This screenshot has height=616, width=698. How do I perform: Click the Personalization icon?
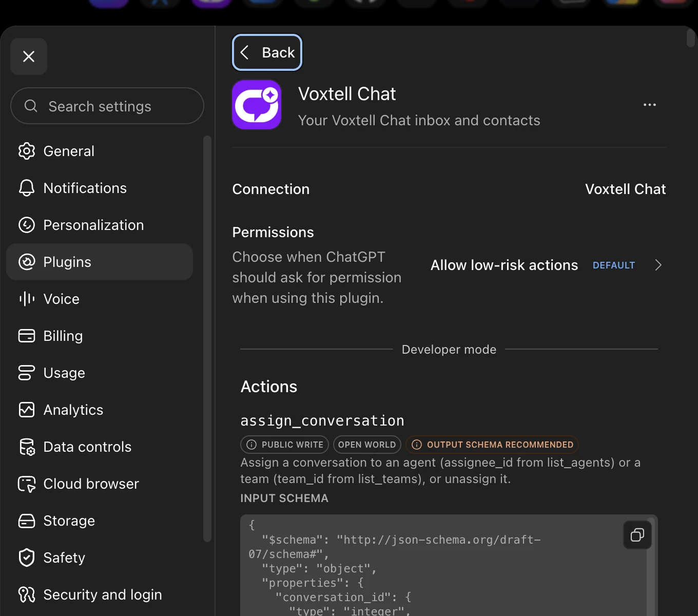27,225
